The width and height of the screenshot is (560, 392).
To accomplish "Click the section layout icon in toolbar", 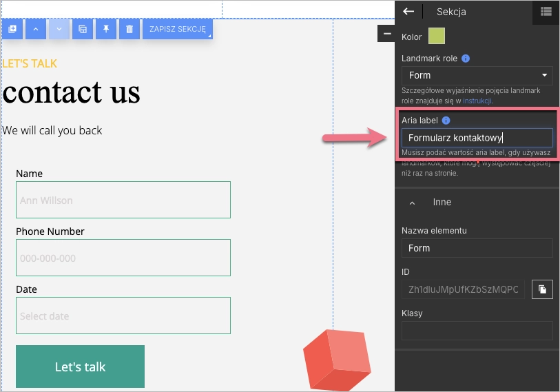I will (83, 29).
